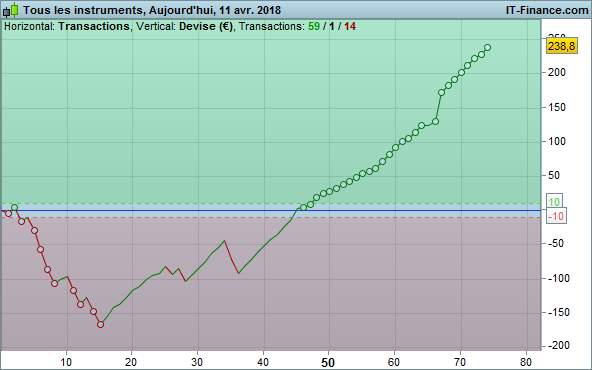Click the green winning transactions count 59
The width and height of the screenshot is (592, 370).
(x=314, y=26)
